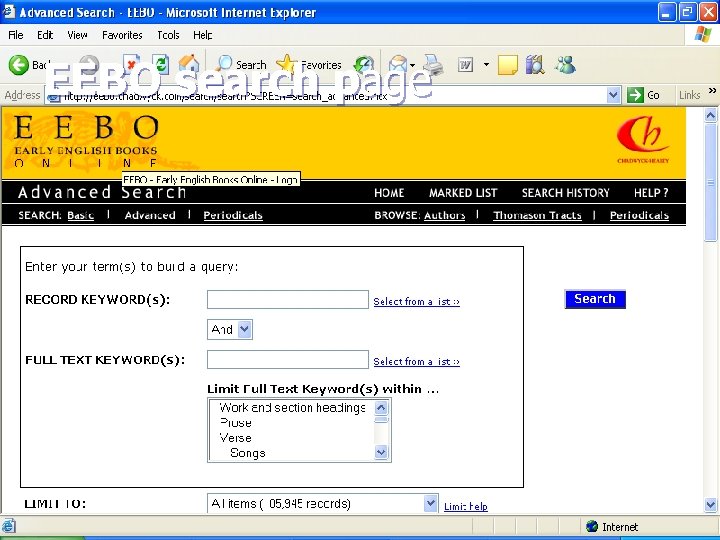Browse Periodicals link
The height and width of the screenshot is (540, 720).
tap(639, 215)
